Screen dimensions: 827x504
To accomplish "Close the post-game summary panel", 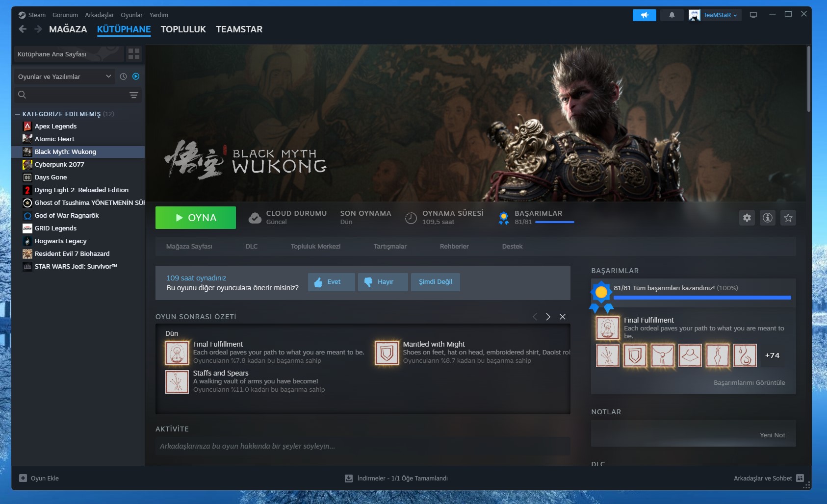I will click(x=563, y=317).
